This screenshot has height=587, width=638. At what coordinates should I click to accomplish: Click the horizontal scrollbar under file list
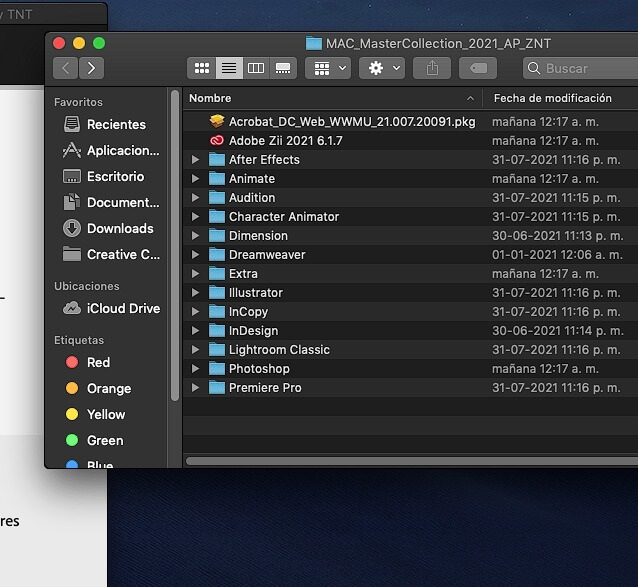pos(412,461)
